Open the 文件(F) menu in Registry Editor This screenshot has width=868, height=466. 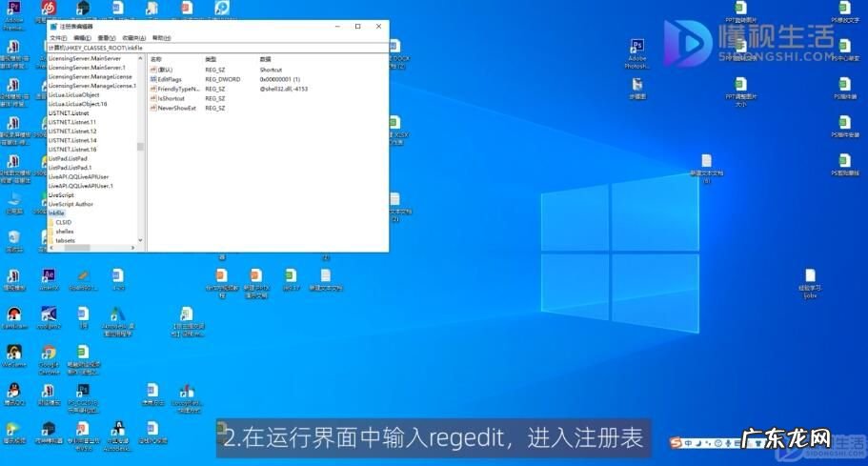[58, 38]
